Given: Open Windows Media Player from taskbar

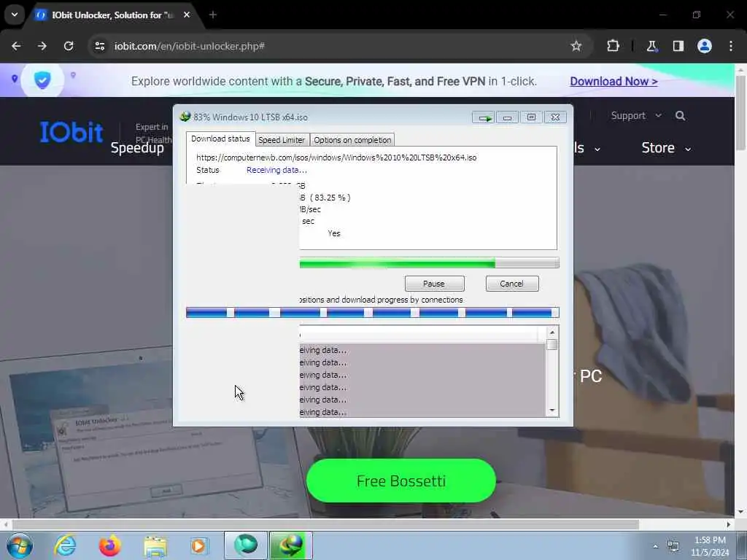Looking at the screenshot, I should [199, 545].
